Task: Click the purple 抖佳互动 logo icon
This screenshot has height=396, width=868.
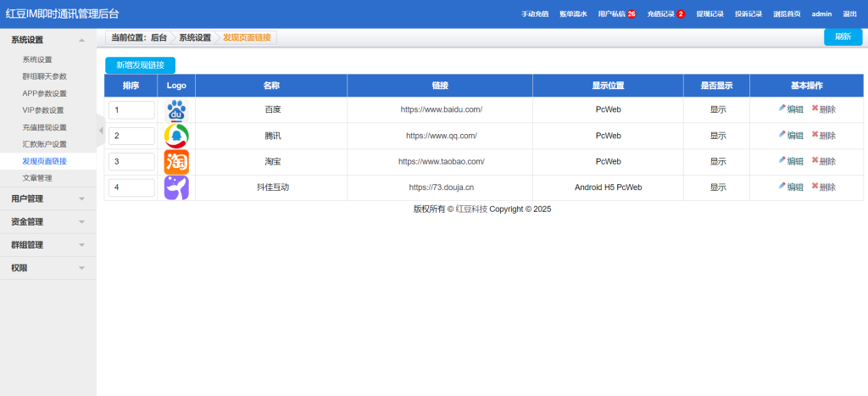Action: [175, 187]
